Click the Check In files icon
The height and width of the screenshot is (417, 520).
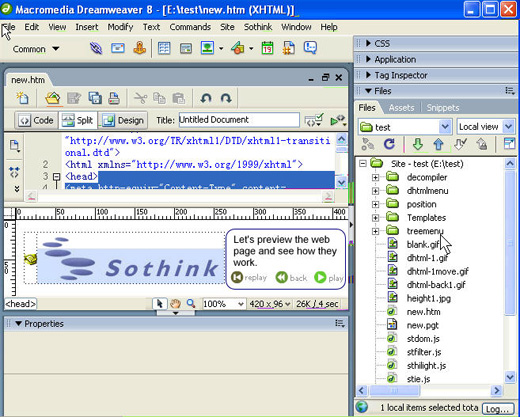tap(482, 144)
